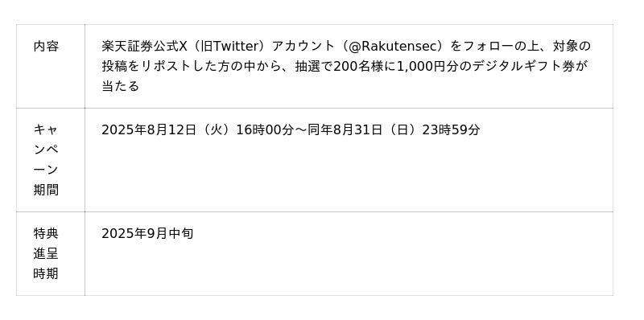Click the 対象の text at line end
Viewport: 644px width, 320px height.
click(x=572, y=47)
